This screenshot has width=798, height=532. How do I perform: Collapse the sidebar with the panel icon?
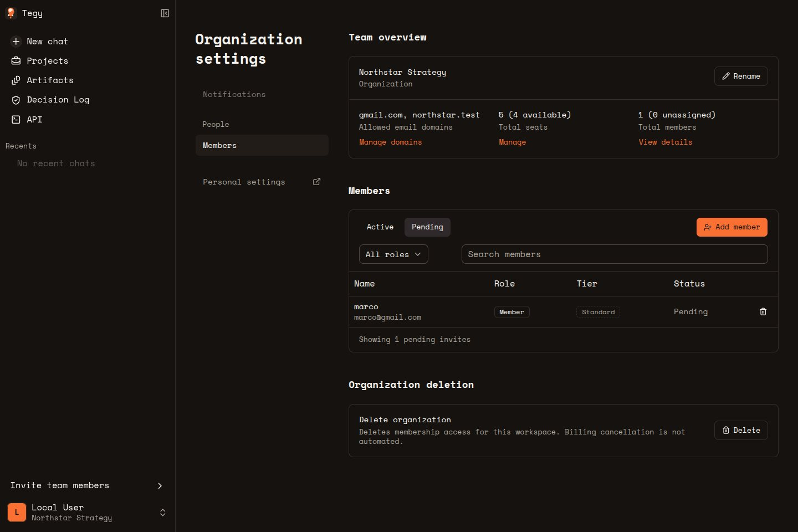[x=165, y=13]
